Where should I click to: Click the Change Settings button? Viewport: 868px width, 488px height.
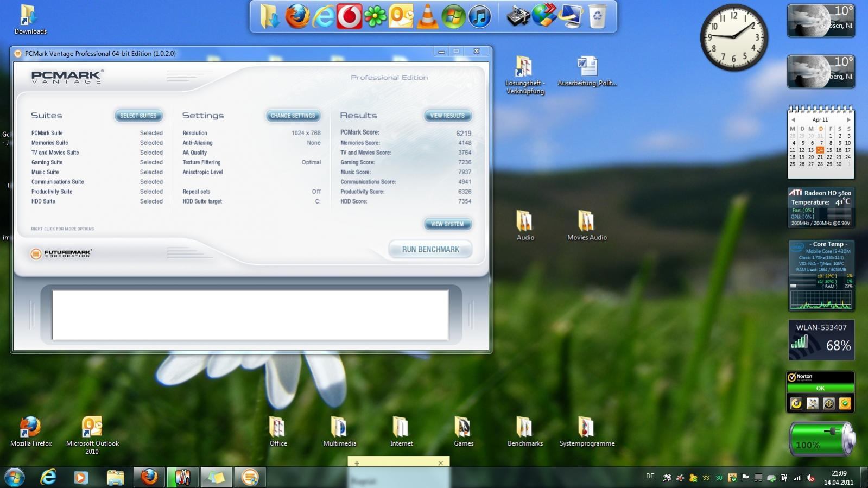[293, 116]
